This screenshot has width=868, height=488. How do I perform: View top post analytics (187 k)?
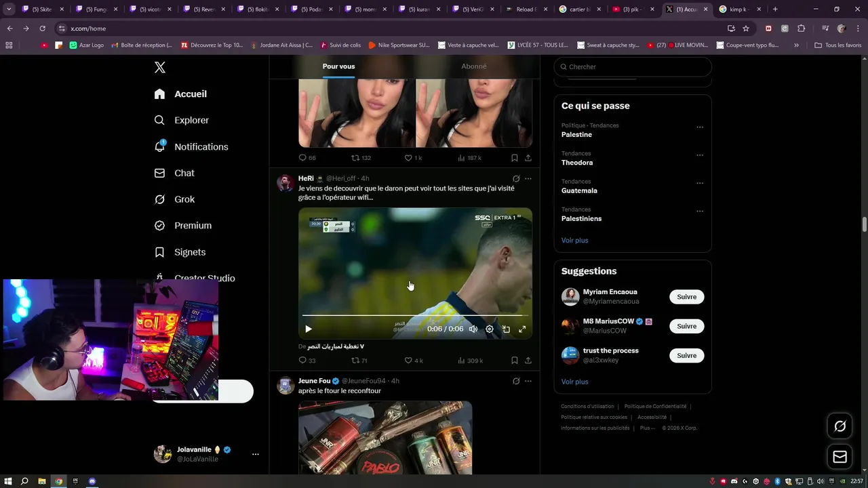click(469, 158)
